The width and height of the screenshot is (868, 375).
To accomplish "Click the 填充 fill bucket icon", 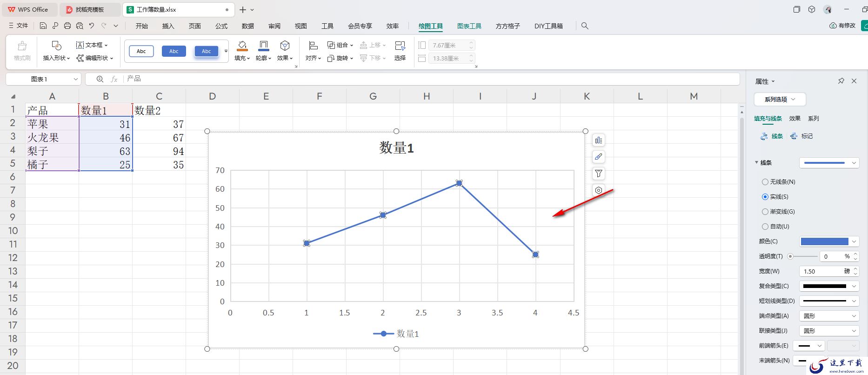I will 242,46.
